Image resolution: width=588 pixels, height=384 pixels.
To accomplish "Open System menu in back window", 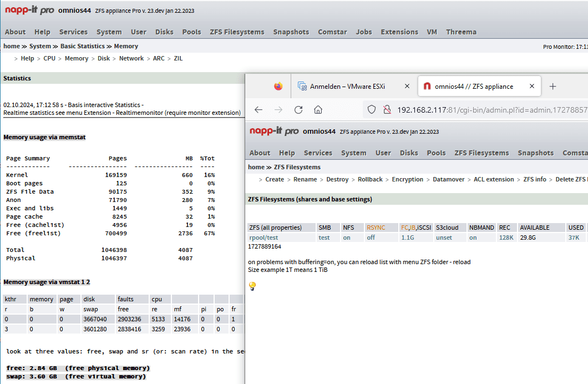I will coord(109,32).
